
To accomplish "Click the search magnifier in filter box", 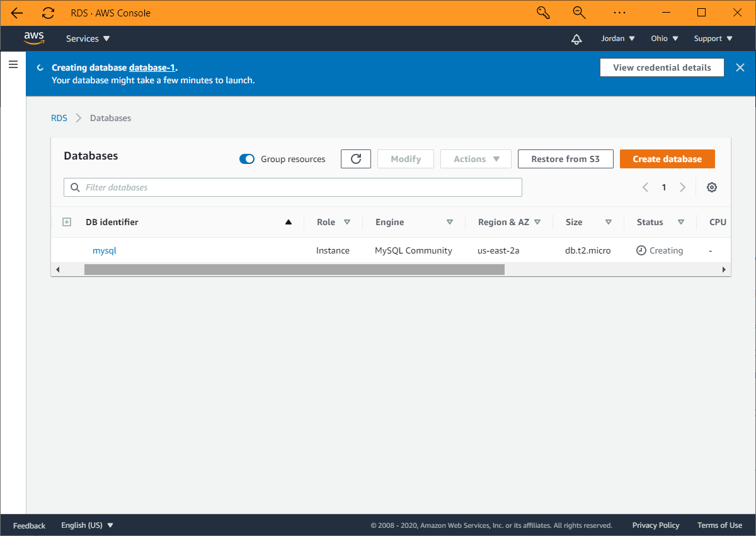I will (74, 188).
